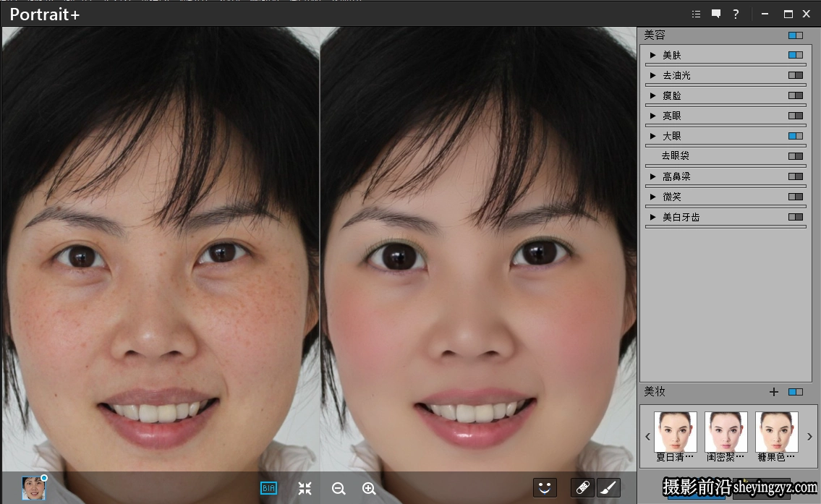This screenshot has height=504, width=821.
Task: Open the list menu icon in title bar
Action: coord(696,14)
